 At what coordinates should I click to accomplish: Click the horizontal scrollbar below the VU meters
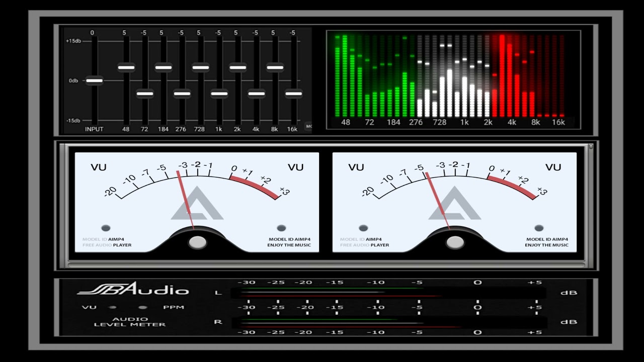click(x=326, y=265)
